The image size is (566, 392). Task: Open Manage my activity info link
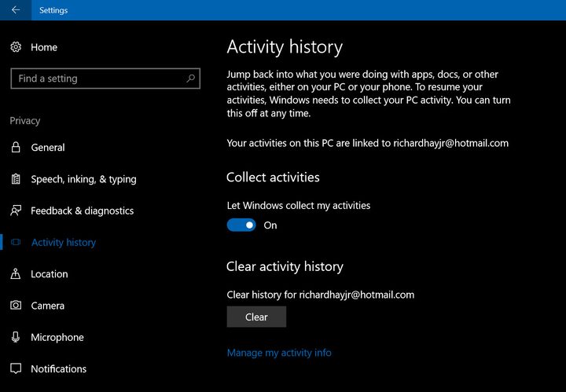pos(279,353)
